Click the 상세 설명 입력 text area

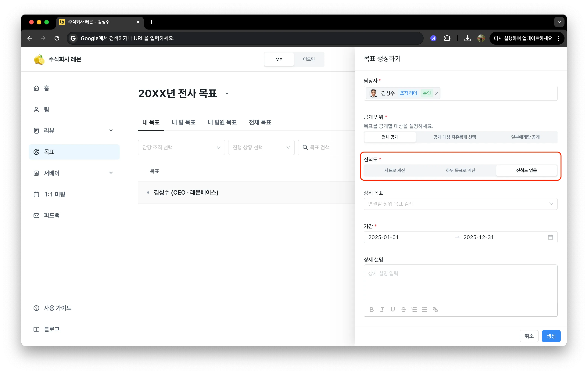[x=460, y=285]
